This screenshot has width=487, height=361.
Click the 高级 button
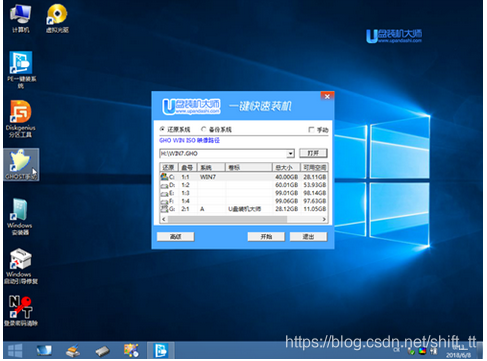[176, 237]
